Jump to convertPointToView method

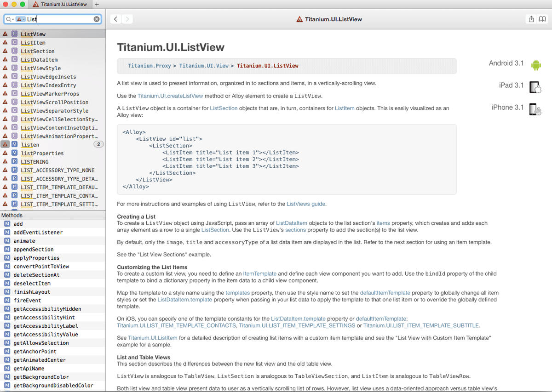pos(53,266)
